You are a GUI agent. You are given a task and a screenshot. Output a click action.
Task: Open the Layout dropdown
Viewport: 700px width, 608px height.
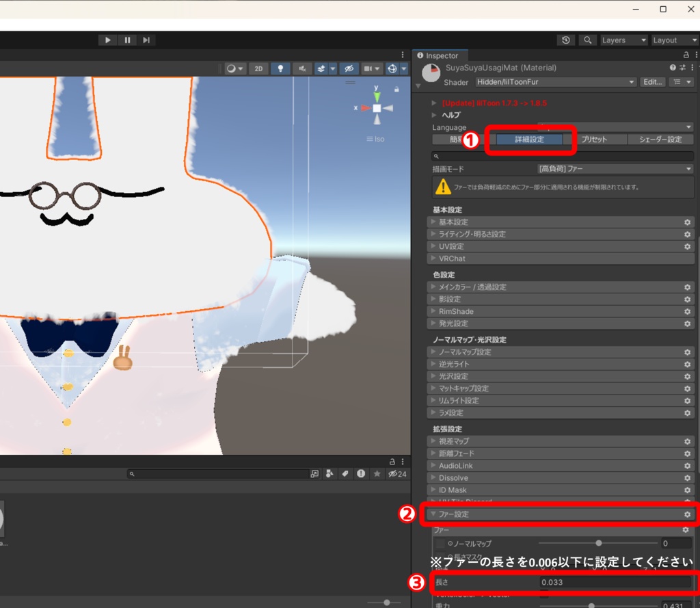tap(675, 40)
